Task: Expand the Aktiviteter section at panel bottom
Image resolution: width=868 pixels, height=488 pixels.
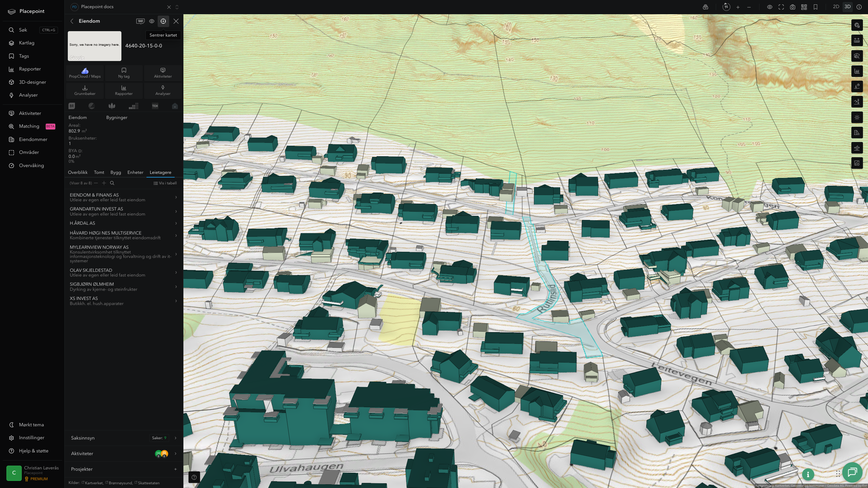Action: pos(124,453)
